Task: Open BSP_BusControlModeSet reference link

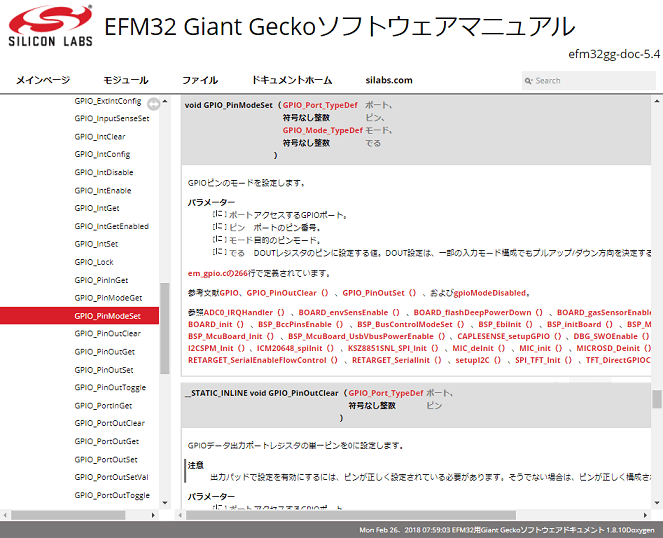Action: 411,324
